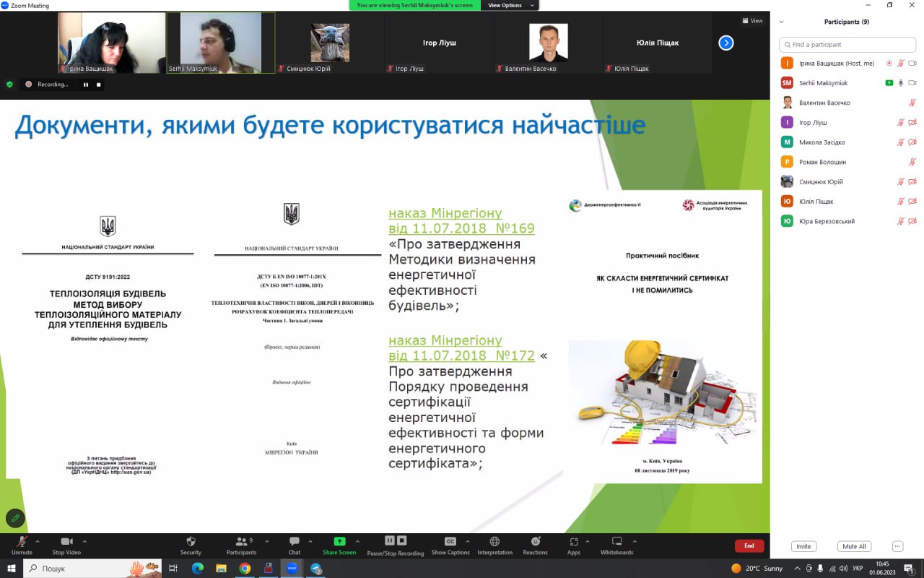Collapse the Participants panel chevron
The height and width of the screenshot is (578, 924).
[x=782, y=22]
